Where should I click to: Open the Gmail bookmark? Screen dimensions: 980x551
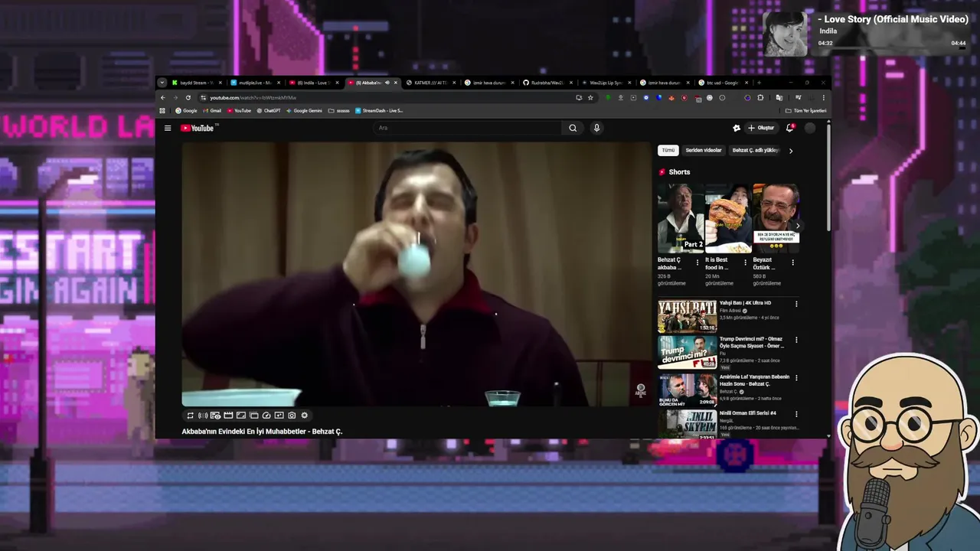(212, 110)
